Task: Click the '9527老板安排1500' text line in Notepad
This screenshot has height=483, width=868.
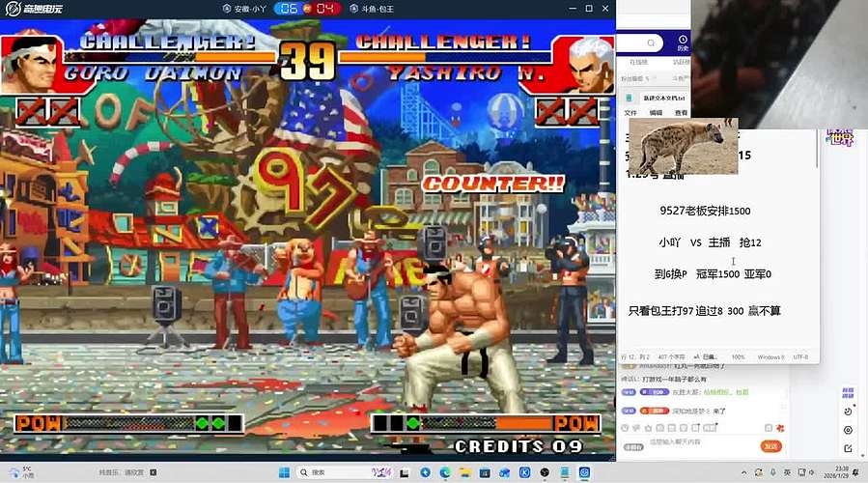Action: click(x=705, y=211)
